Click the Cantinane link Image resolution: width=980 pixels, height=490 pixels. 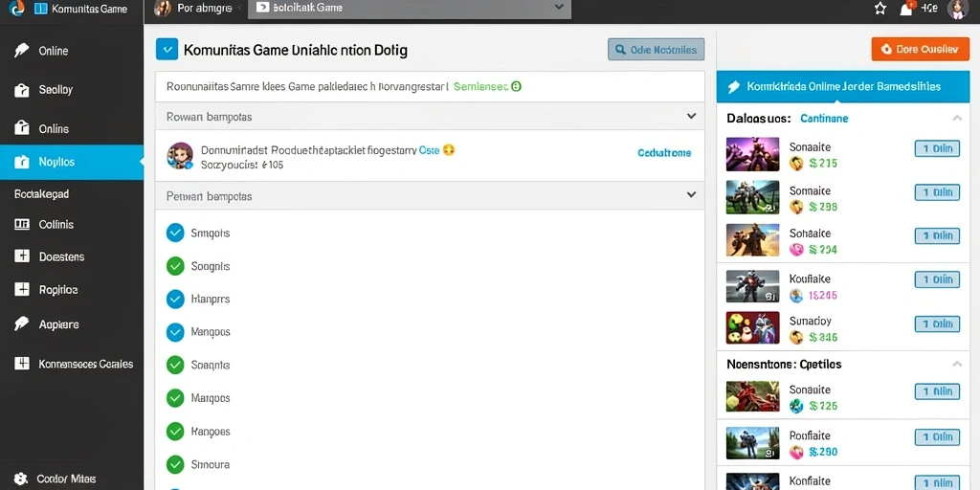pos(824,118)
